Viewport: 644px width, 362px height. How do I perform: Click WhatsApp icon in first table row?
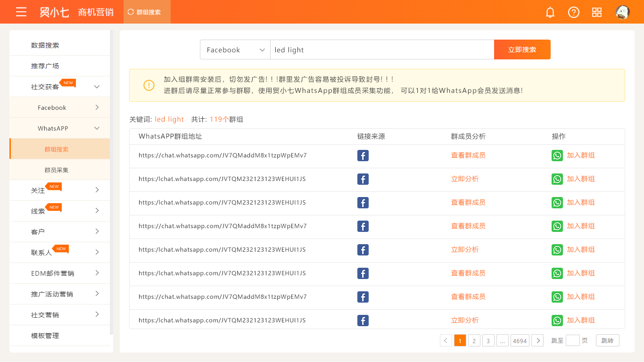[x=557, y=156]
